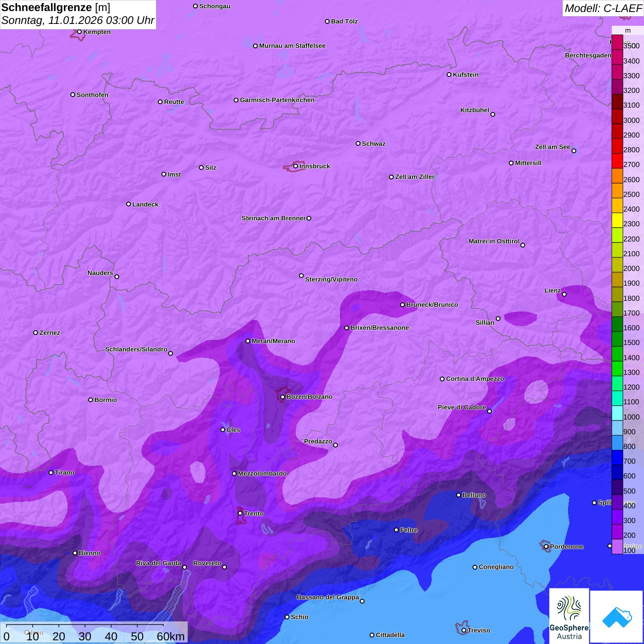Click the 'Sterzing/Vipiteno' label
This screenshot has height=644, width=644.
(331, 279)
